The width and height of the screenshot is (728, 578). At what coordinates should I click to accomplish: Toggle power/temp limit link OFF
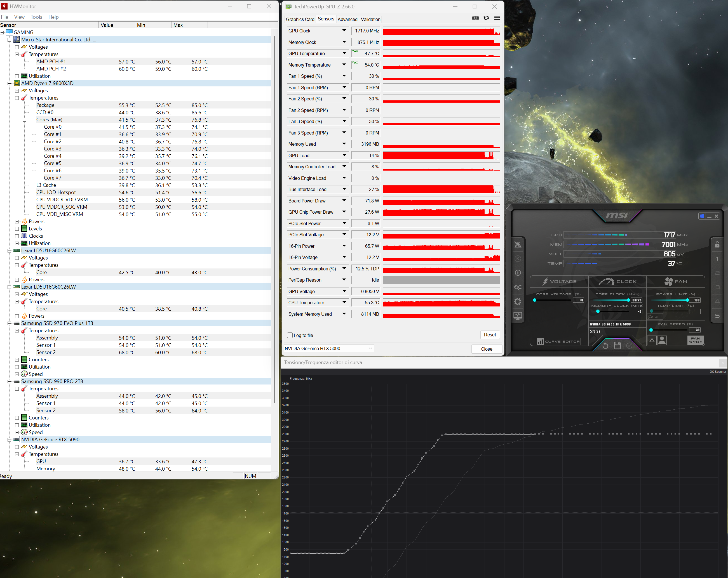[655, 317]
